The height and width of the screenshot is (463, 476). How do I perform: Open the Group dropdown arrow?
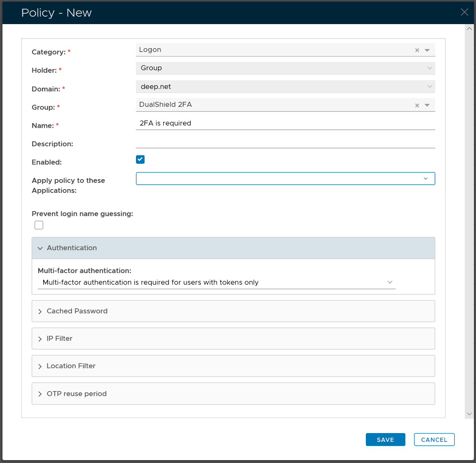[x=427, y=106]
